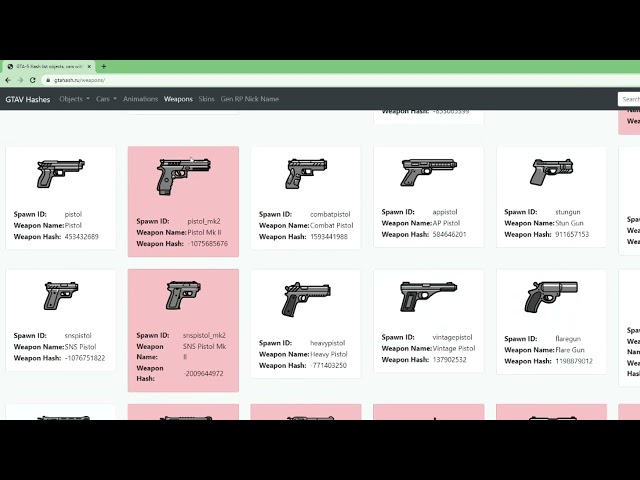The height and width of the screenshot is (480, 640).
Task: Select Pistol hash 453432689
Action: [82, 237]
